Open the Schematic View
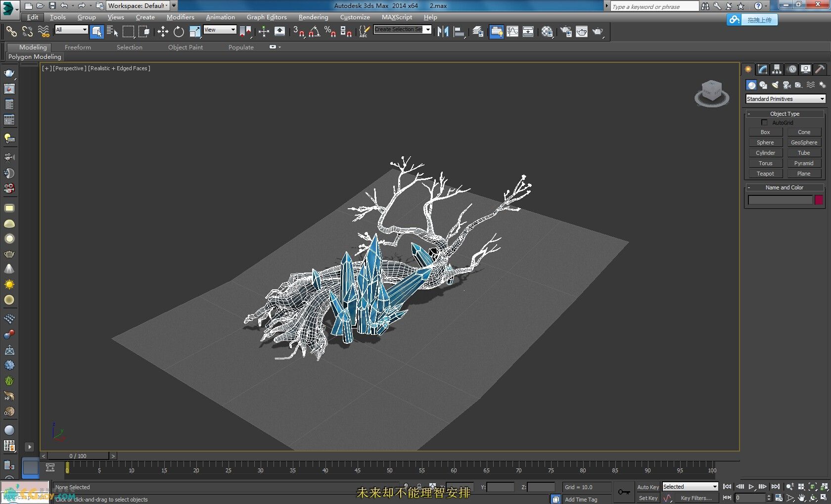Viewport: 831px width, 504px height. tap(528, 32)
